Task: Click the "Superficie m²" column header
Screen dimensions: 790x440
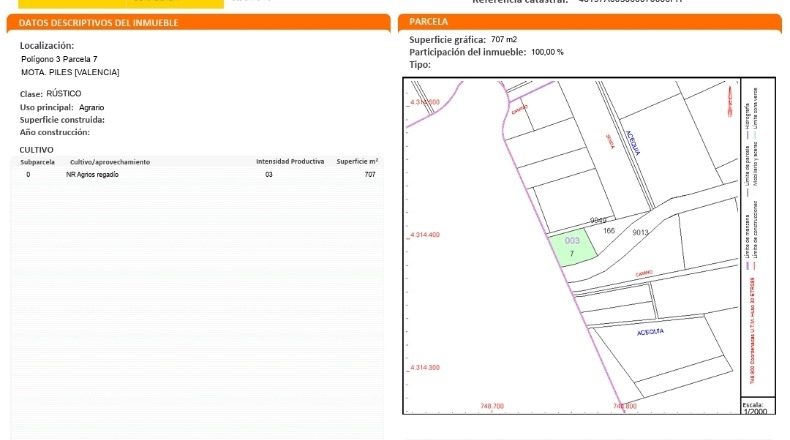Action: coord(357,161)
